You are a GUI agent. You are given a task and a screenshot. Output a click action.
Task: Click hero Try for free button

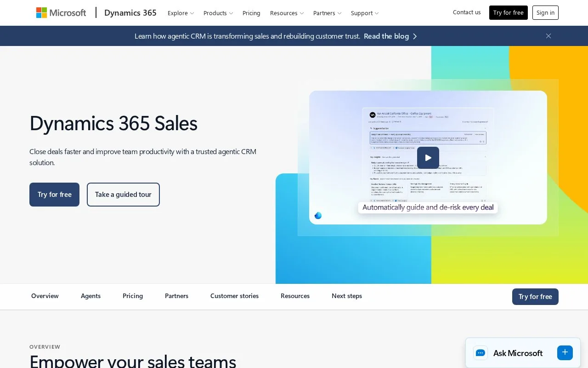(54, 195)
